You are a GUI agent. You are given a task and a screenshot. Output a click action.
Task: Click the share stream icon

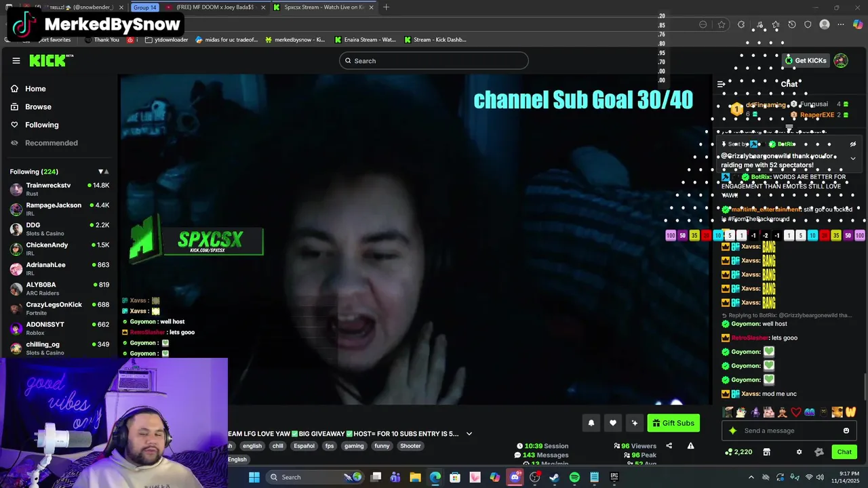coord(669,446)
